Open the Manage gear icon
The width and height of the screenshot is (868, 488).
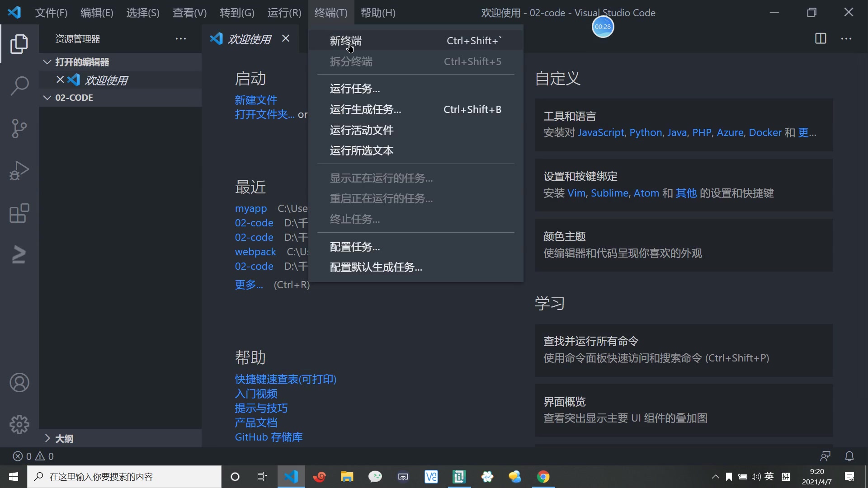pos(19,425)
